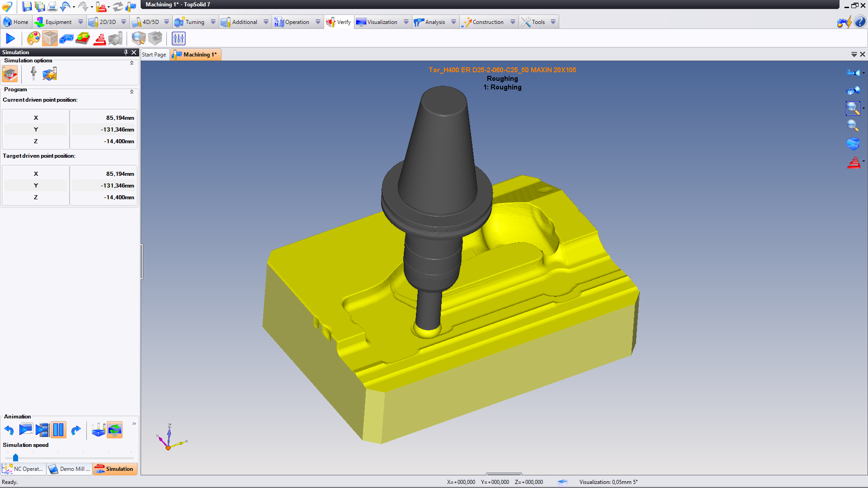Switch to the NC Operations panel tab

24,469
